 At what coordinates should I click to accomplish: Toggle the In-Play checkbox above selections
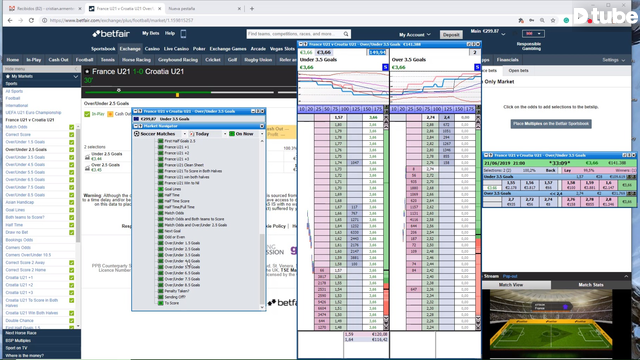pyautogui.click(x=87, y=114)
